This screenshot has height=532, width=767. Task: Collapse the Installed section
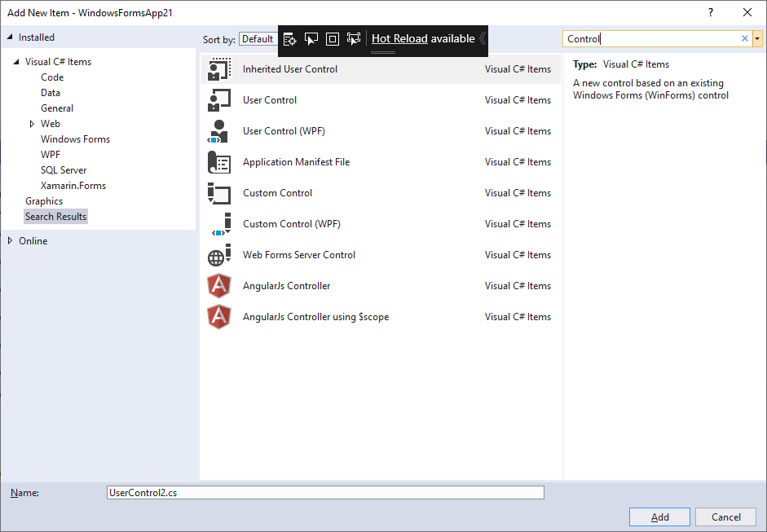click(10, 37)
